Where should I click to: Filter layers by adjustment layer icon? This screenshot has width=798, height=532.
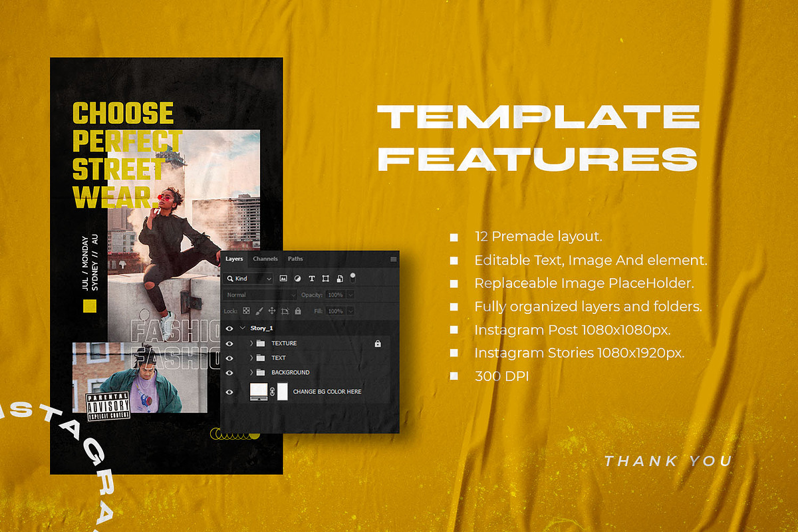click(x=297, y=278)
